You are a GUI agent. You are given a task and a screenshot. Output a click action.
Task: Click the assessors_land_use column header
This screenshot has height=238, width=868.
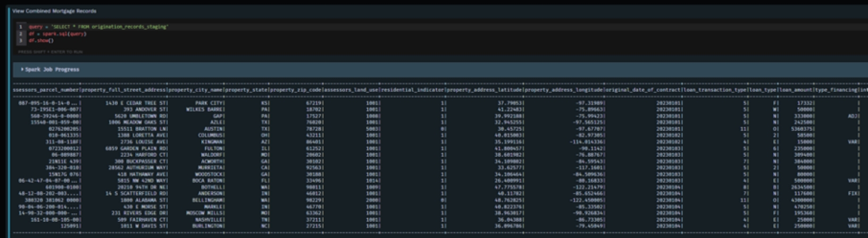[x=352, y=90]
